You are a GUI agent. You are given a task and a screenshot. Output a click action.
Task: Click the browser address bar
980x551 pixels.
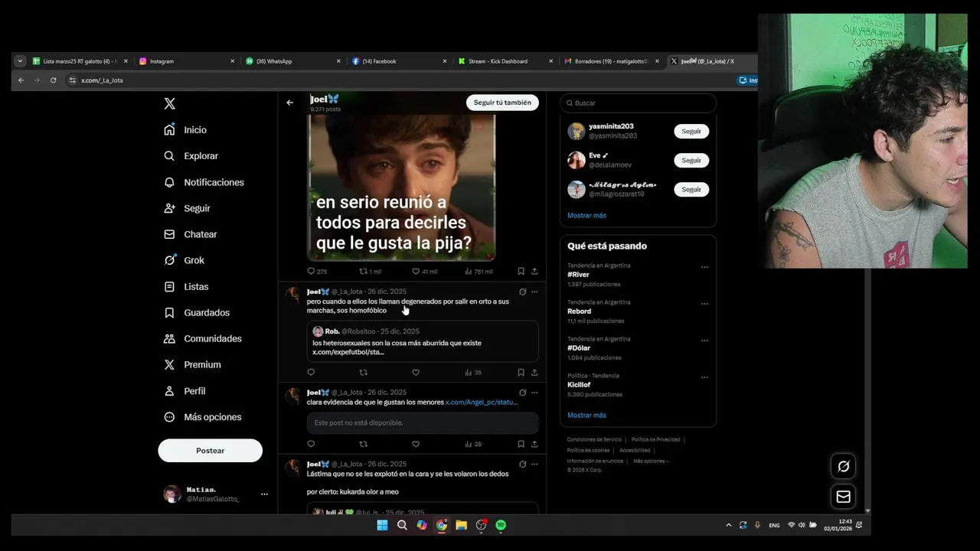pyautogui.click(x=398, y=80)
